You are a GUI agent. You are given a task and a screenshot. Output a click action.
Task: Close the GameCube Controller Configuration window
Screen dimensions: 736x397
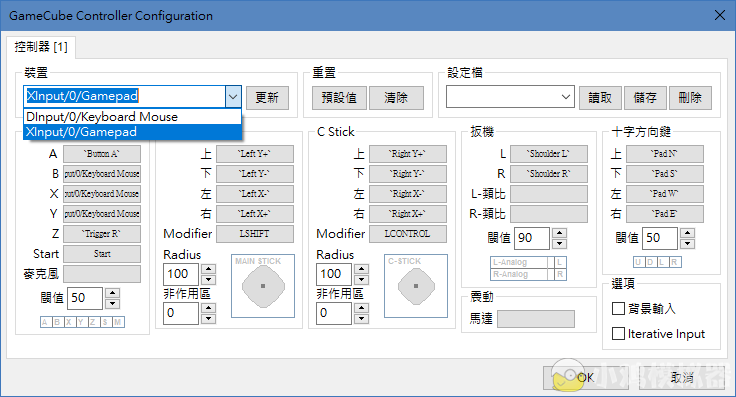[720, 15]
